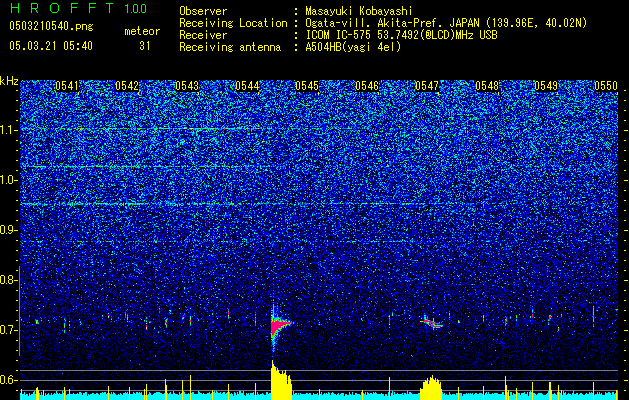Viewport: 629px width, 400px height.
Task: Click the 0549 time marker
Action: point(546,86)
